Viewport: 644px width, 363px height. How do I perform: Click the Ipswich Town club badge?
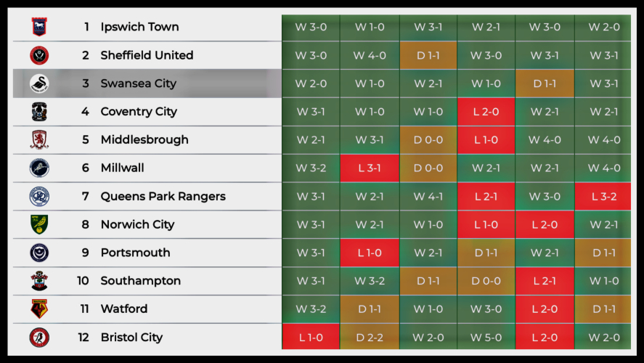(39, 27)
